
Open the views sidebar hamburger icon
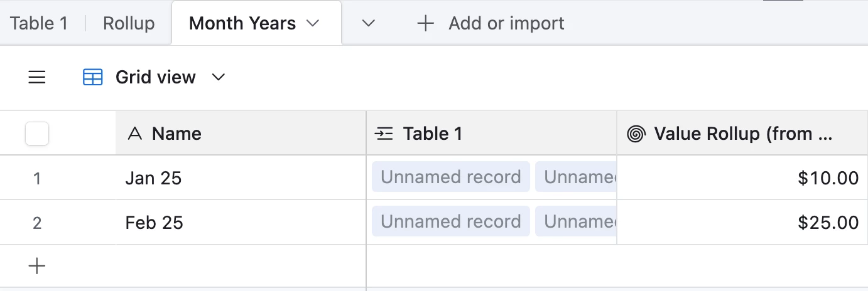[x=37, y=78]
